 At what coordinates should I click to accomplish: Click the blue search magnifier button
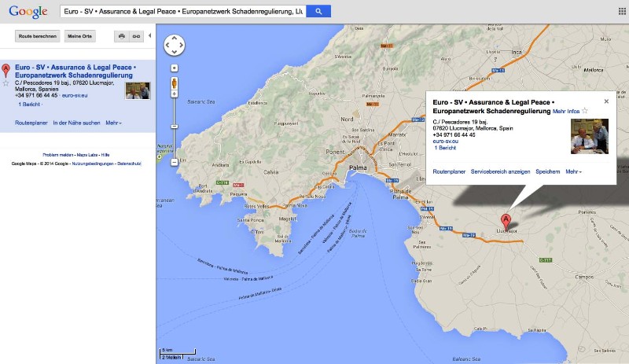318,11
